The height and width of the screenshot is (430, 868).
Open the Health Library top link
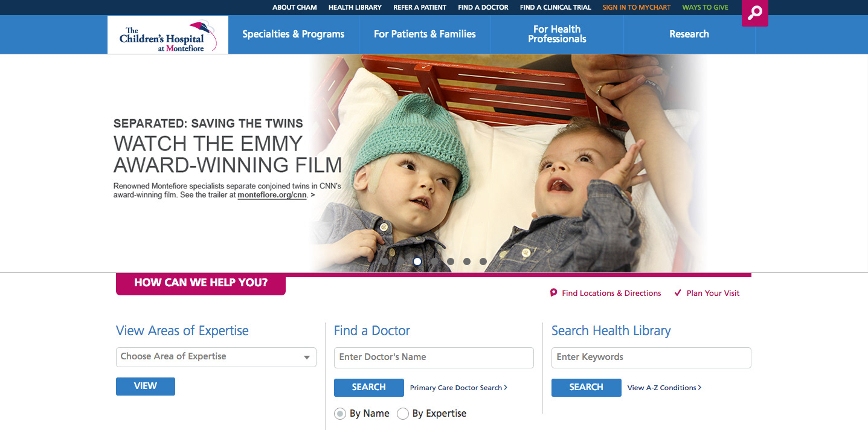(x=355, y=7)
